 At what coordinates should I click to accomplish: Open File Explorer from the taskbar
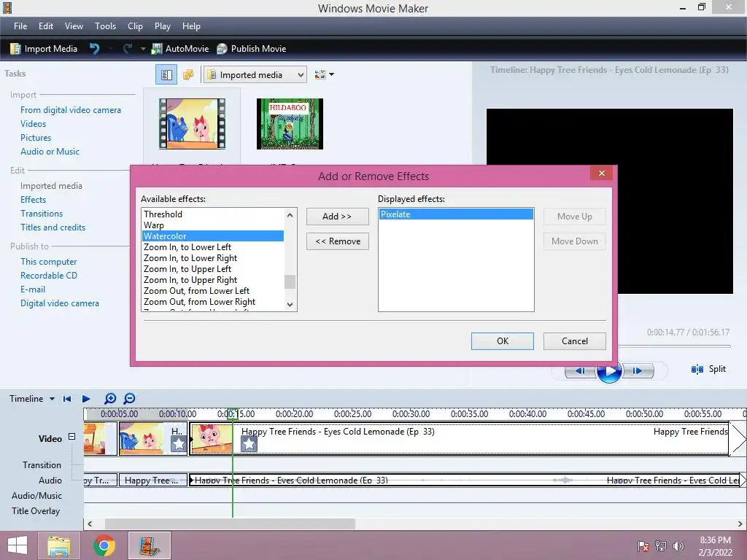click(x=58, y=545)
